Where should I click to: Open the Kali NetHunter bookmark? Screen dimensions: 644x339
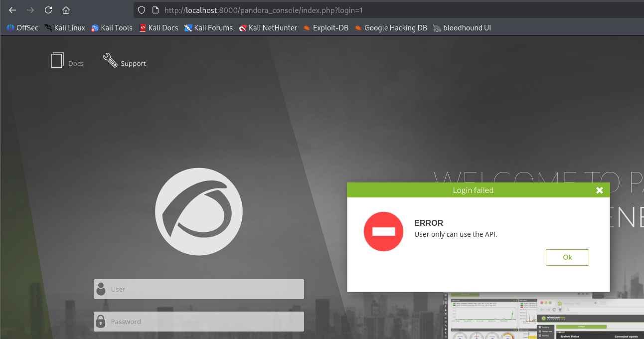click(x=268, y=28)
